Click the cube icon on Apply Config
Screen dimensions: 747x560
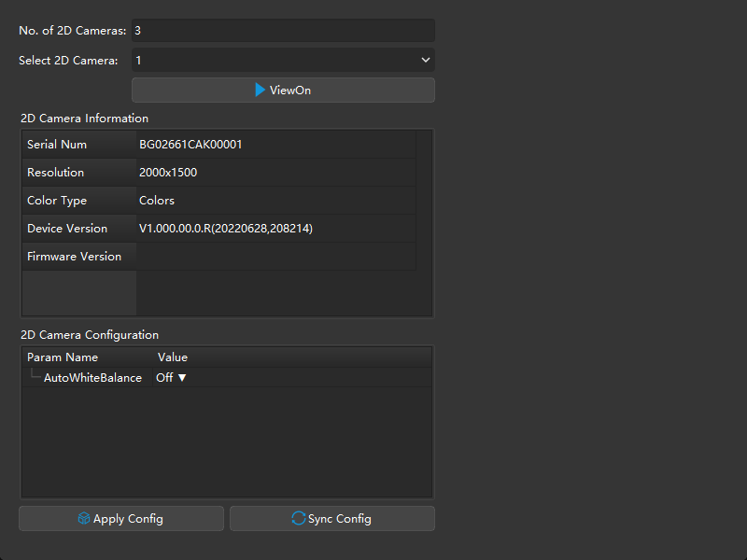coord(84,519)
